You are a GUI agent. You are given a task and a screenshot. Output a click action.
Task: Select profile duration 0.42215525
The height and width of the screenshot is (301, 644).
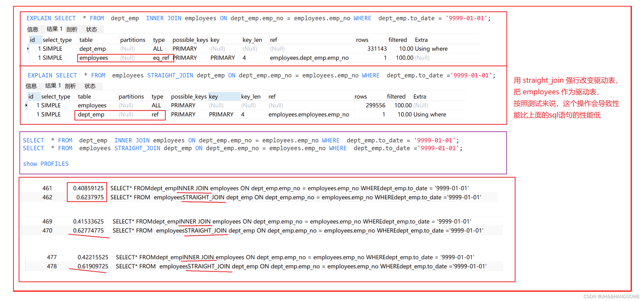[93, 257]
